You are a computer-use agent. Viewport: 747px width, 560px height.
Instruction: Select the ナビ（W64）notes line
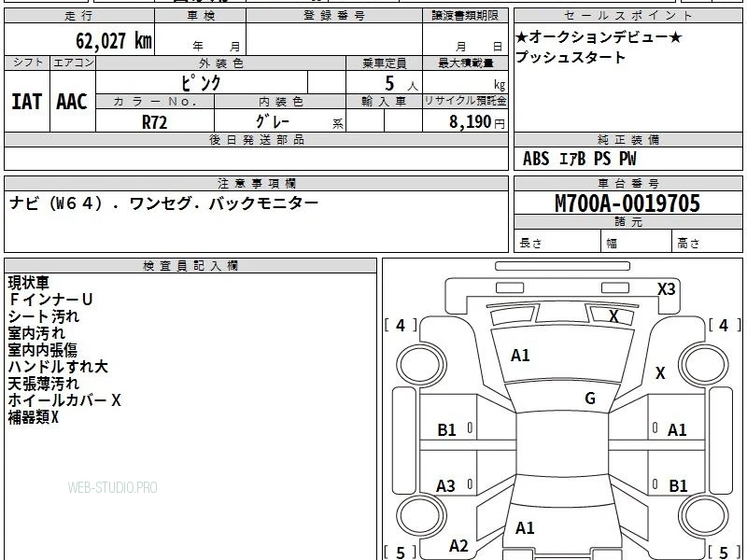pyautogui.click(x=163, y=203)
